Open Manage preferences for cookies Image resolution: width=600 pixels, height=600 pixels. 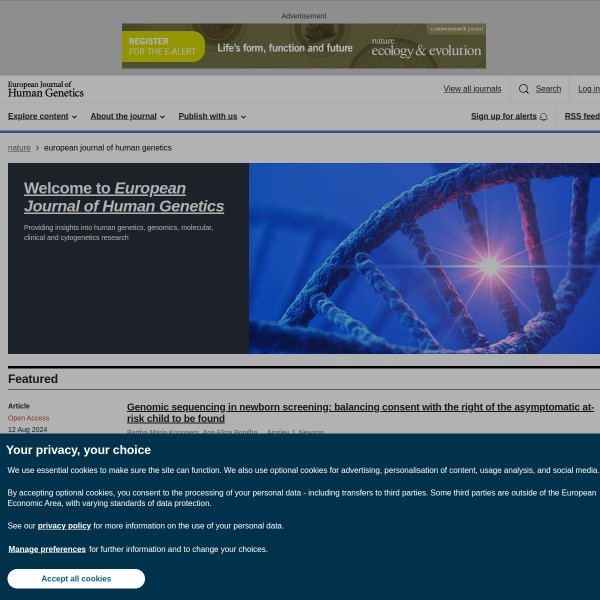47,549
